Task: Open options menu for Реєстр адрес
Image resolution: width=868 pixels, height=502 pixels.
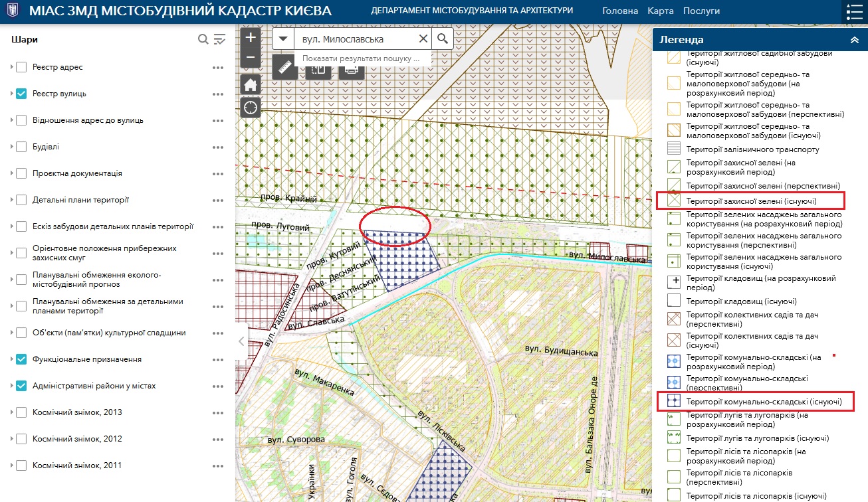Action: pyautogui.click(x=218, y=68)
